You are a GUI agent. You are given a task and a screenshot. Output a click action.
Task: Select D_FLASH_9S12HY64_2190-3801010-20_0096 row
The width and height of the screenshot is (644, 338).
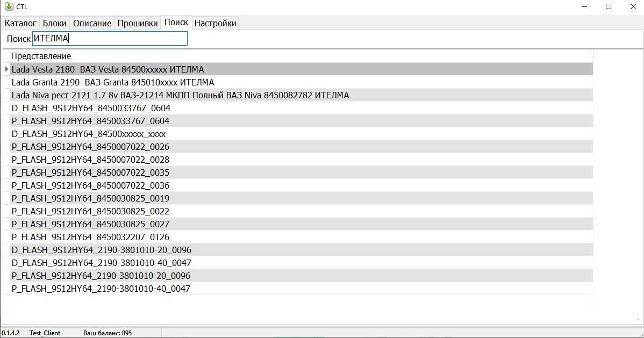pyautogui.click(x=302, y=250)
